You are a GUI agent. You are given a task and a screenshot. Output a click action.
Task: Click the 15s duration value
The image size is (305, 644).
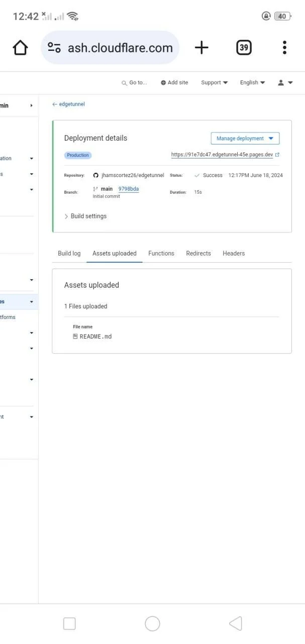[198, 192]
